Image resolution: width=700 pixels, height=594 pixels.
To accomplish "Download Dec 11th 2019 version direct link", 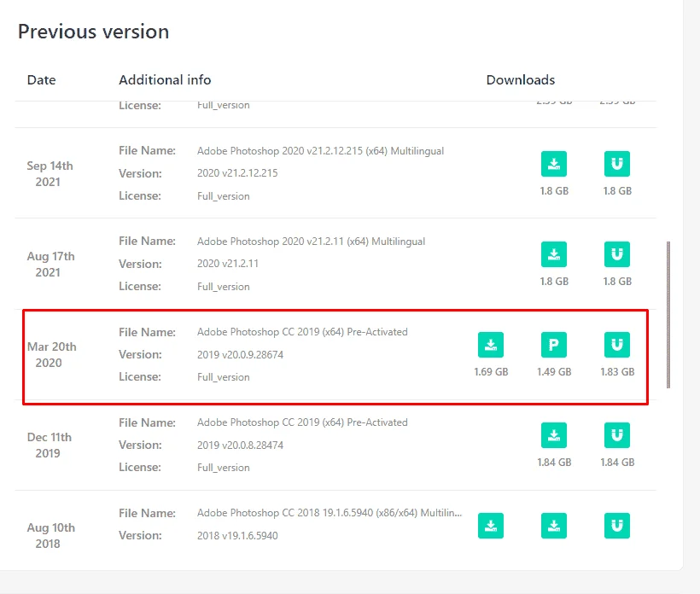I will coord(553,435).
